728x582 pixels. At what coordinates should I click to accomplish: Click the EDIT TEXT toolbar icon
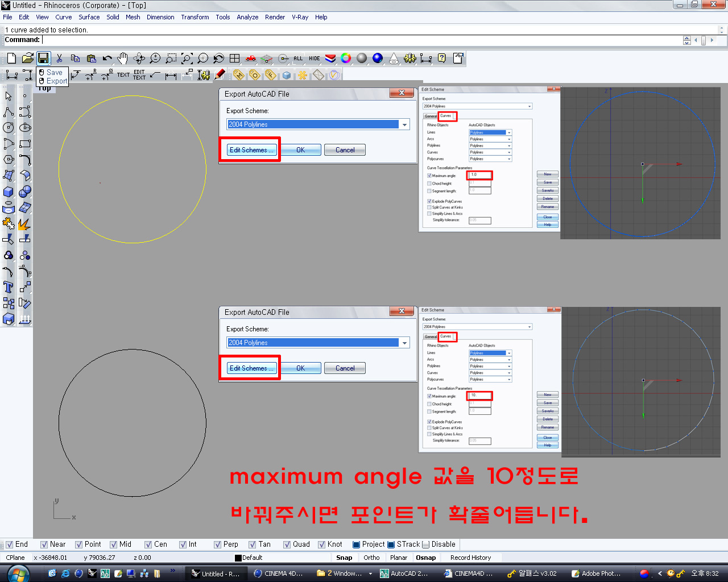139,74
